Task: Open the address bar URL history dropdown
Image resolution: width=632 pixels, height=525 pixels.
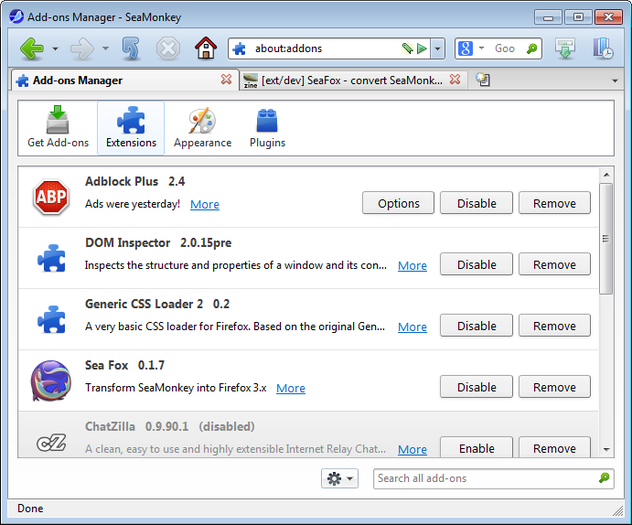Action: coord(438,49)
